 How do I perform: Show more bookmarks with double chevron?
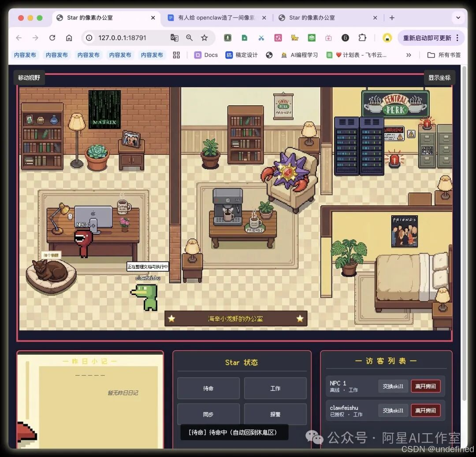409,55
